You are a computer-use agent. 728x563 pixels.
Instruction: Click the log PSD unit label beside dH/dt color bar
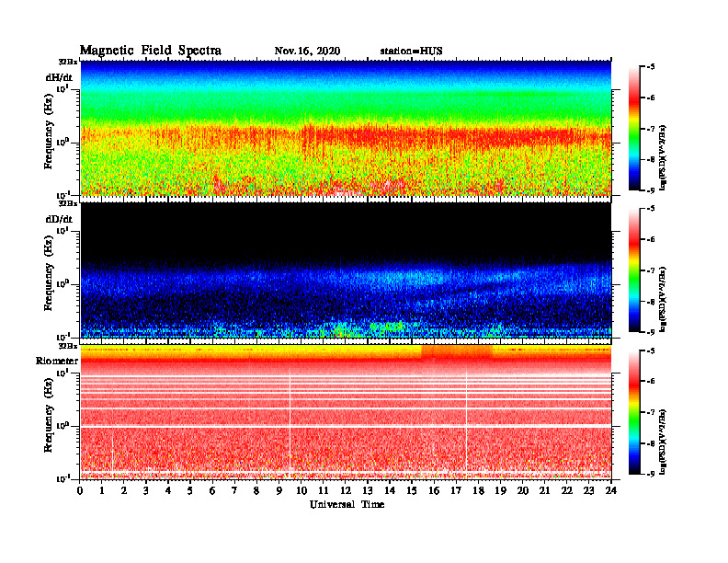664,157
